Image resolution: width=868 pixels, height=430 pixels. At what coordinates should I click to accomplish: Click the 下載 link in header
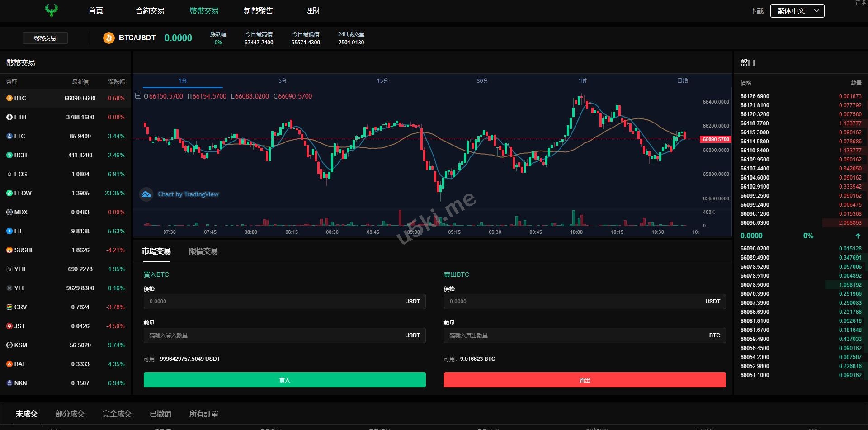point(756,11)
